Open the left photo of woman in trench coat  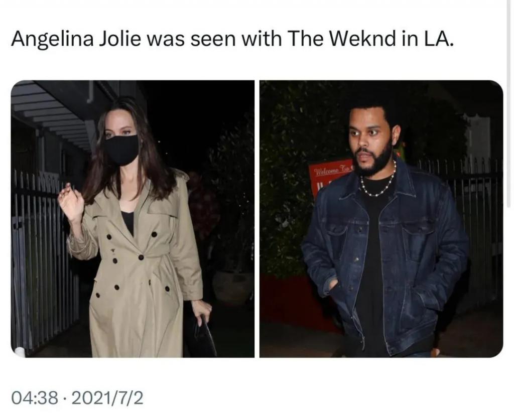click(133, 219)
